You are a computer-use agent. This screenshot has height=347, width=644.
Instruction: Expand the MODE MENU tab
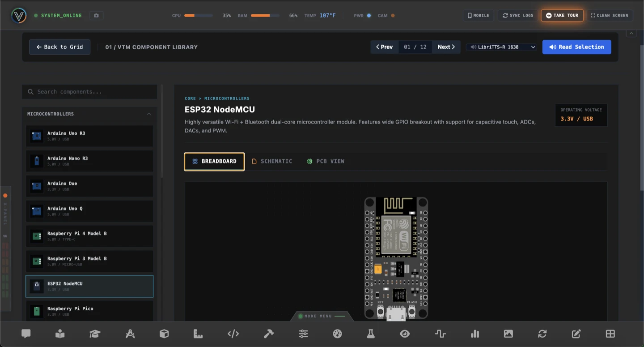(x=322, y=316)
